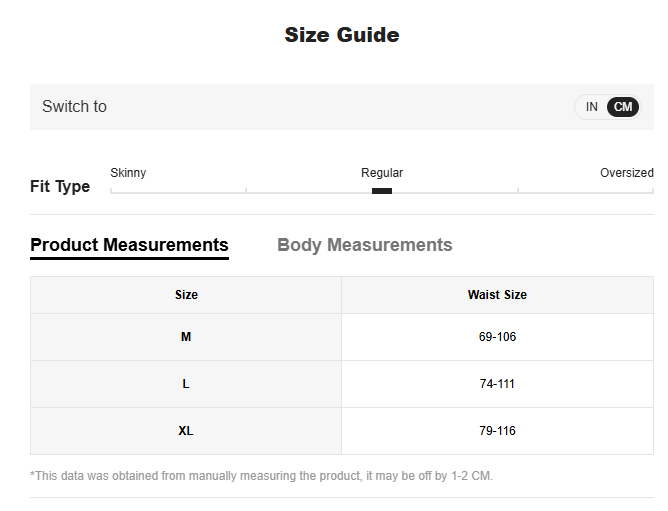Click the Waist Size column header

pos(497,295)
